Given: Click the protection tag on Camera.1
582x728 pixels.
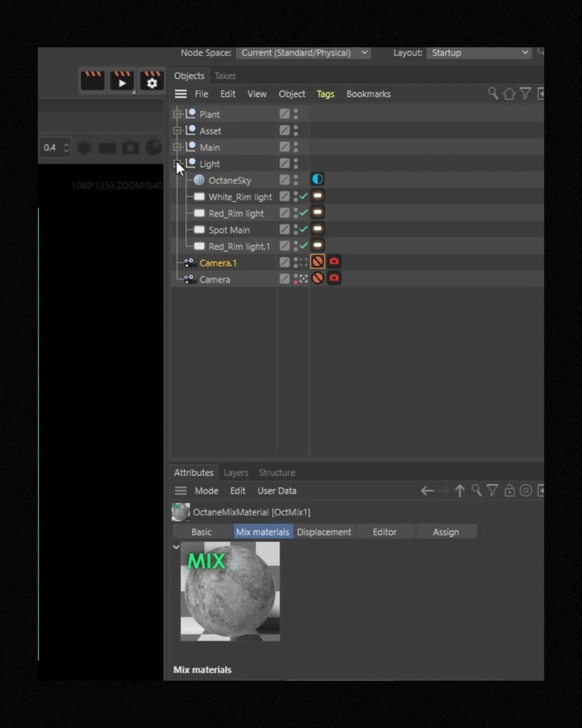Looking at the screenshot, I should point(317,262).
